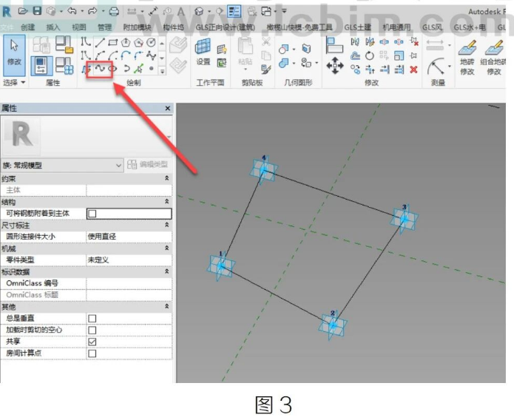This screenshot has width=514, height=420.
Task: Collapse the 结构 section
Action: [167, 202]
